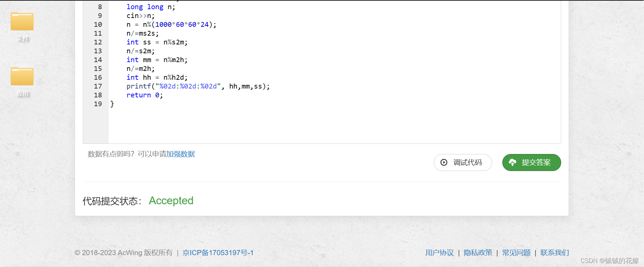Click the play icon in 调试代码

pyautogui.click(x=444, y=163)
